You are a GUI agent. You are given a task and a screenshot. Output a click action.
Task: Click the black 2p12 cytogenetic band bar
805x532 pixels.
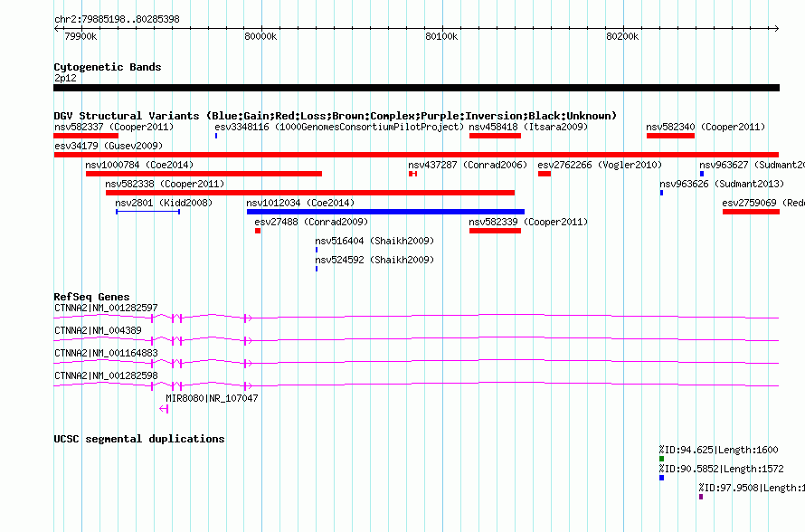pos(416,88)
